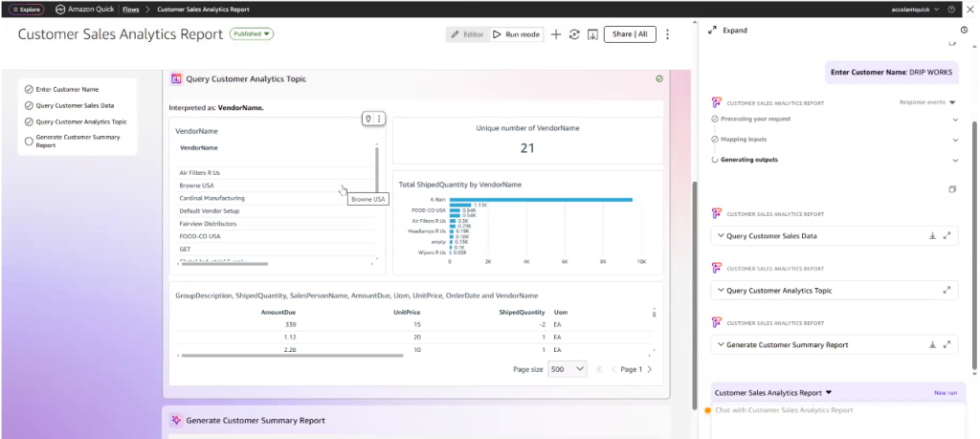The width and height of the screenshot is (980, 439).
Task: Click the Share | All button
Action: click(x=630, y=34)
